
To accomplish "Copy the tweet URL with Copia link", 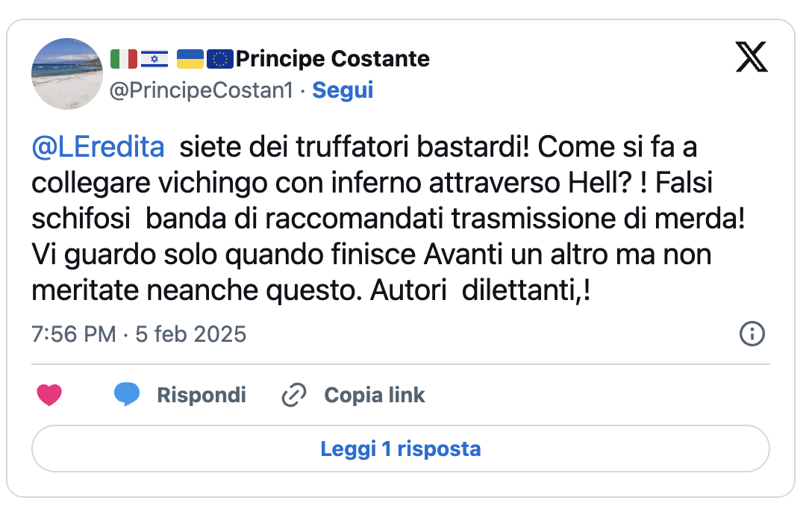I will (x=375, y=395).
